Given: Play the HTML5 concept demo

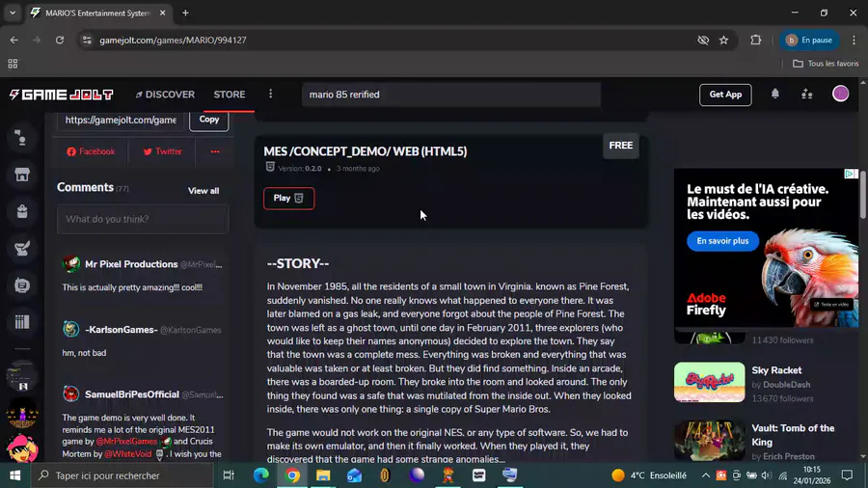Looking at the screenshot, I should (x=288, y=198).
